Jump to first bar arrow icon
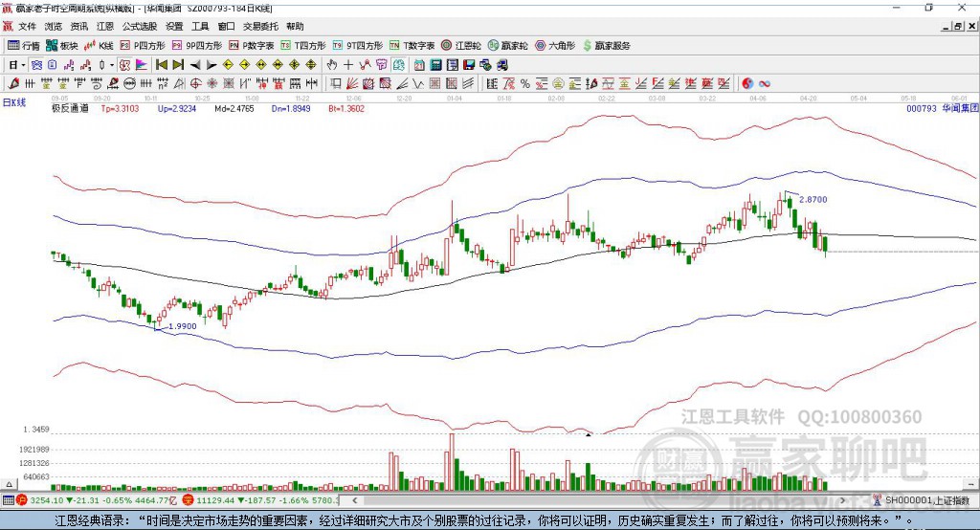The height and width of the screenshot is (530, 980). 161,65
